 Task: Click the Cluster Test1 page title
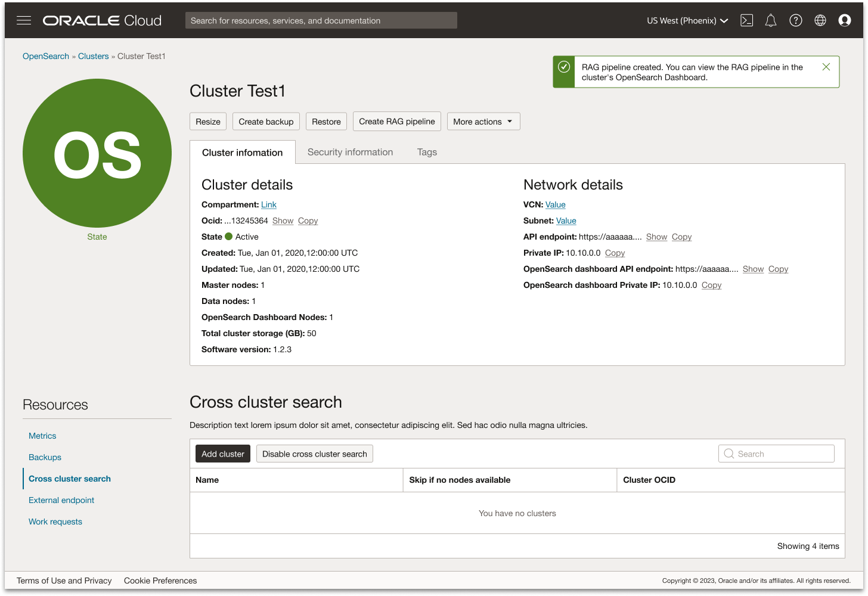pos(237,91)
